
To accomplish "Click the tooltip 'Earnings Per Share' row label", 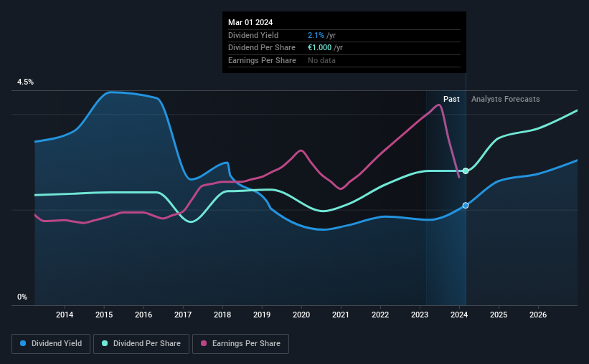I will click(x=262, y=60).
